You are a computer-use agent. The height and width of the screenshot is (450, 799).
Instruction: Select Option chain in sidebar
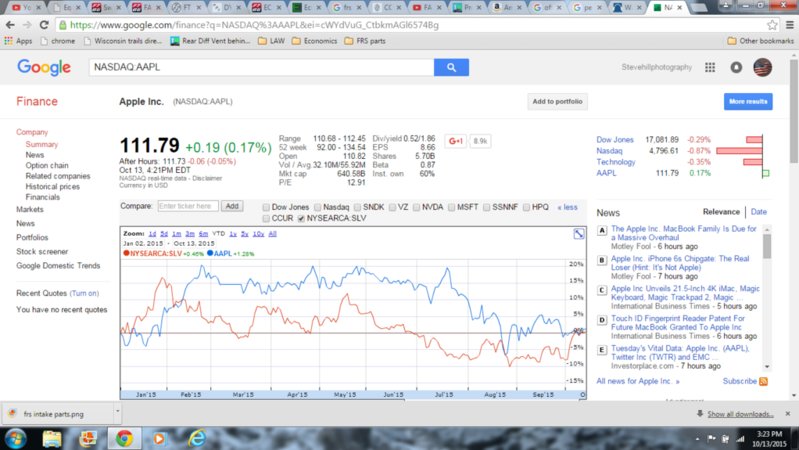tap(47, 166)
